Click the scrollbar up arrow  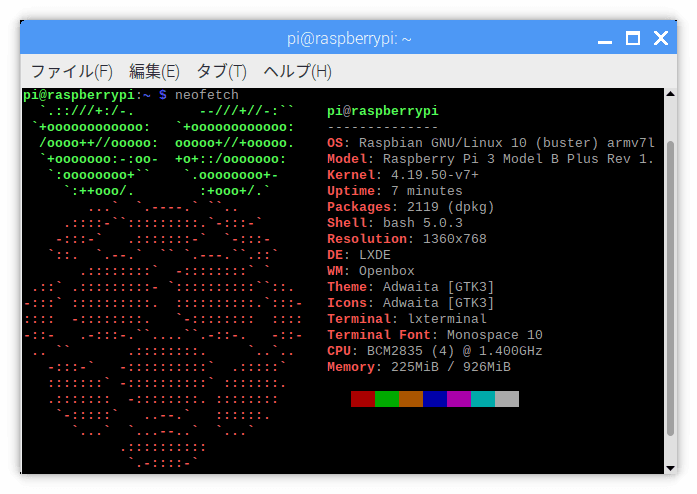[670, 94]
